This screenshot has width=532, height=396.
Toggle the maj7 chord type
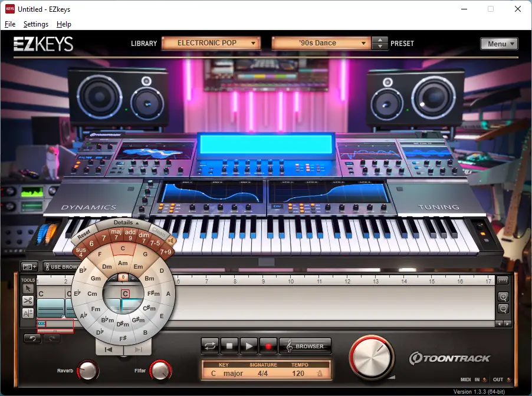(116, 234)
